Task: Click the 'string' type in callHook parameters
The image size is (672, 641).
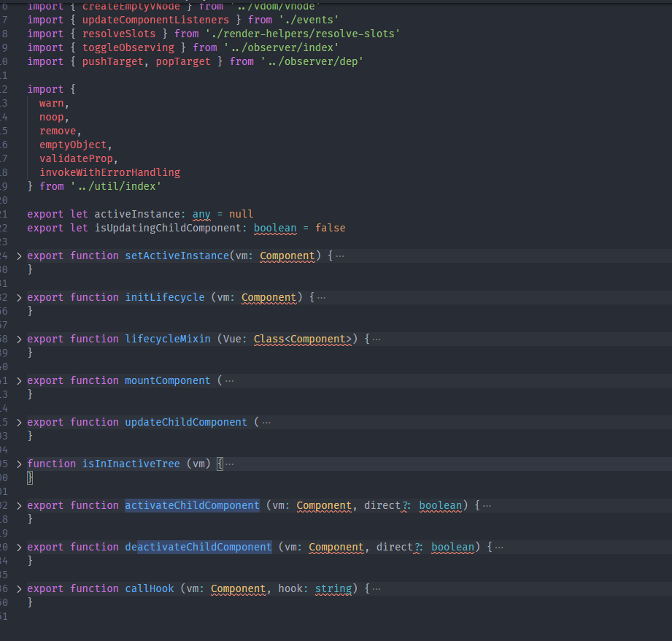Action: tap(333, 588)
